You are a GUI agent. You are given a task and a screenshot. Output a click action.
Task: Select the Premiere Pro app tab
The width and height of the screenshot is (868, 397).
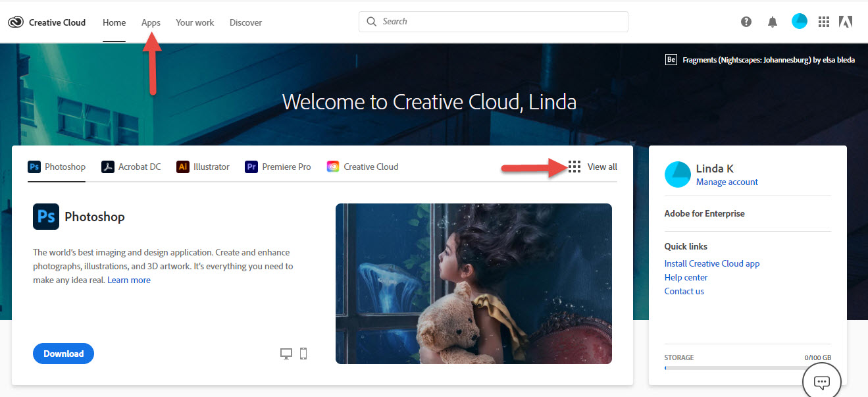pos(278,167)
